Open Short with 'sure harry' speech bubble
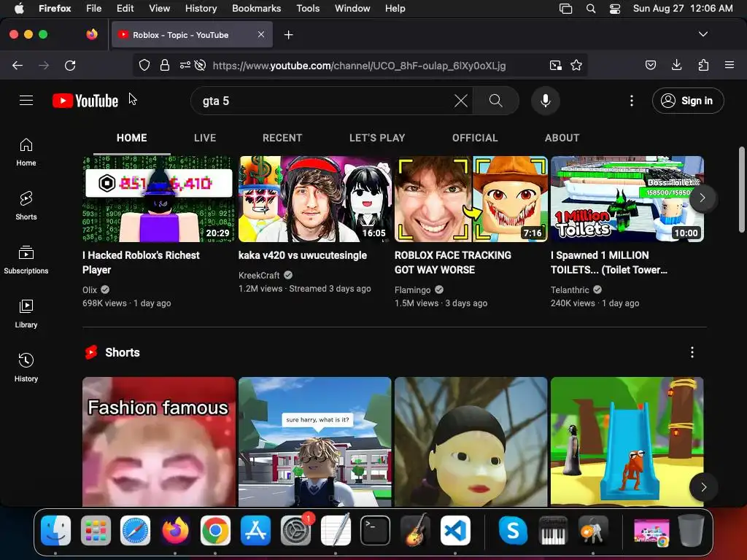This screenshot has height=560, width=747. (x=315, y=441)
